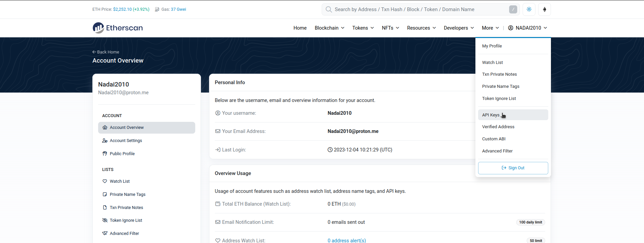Click the Watch List heart icon in sidebar
This screenshot has width=644, height=243.
[105, 181]
